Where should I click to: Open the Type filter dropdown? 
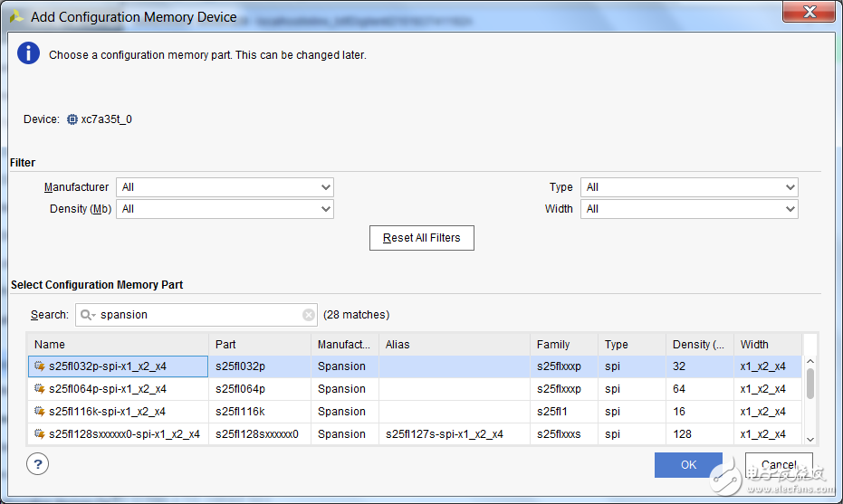(x=688, y=187)
